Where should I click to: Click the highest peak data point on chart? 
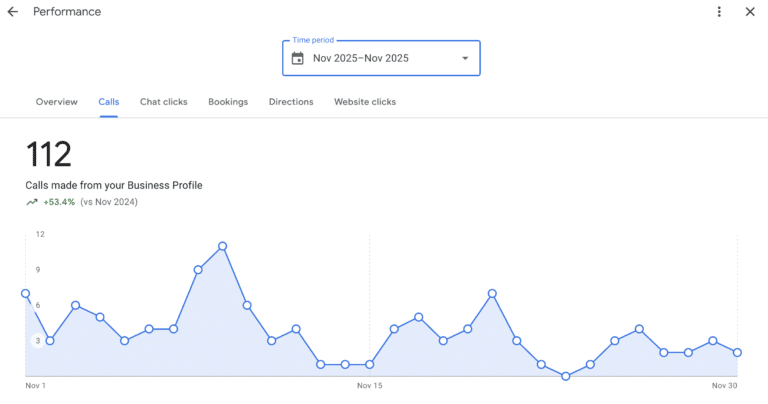click(x=222, y=246)
